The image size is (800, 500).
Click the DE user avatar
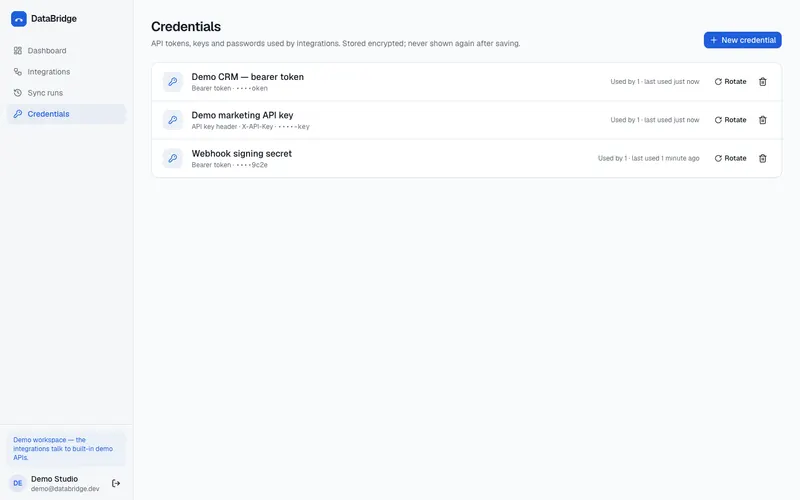(x=18, y=483)
